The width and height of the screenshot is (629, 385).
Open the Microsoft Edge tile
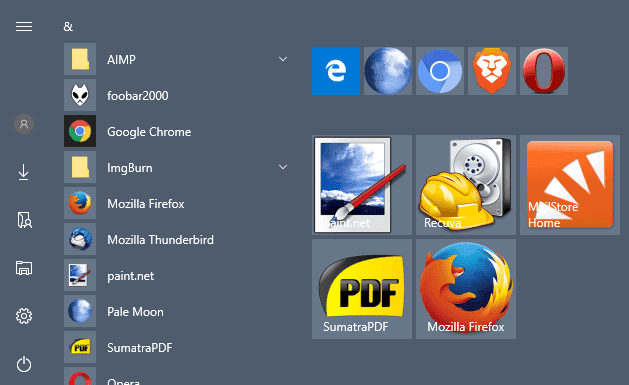click(336, 71)
